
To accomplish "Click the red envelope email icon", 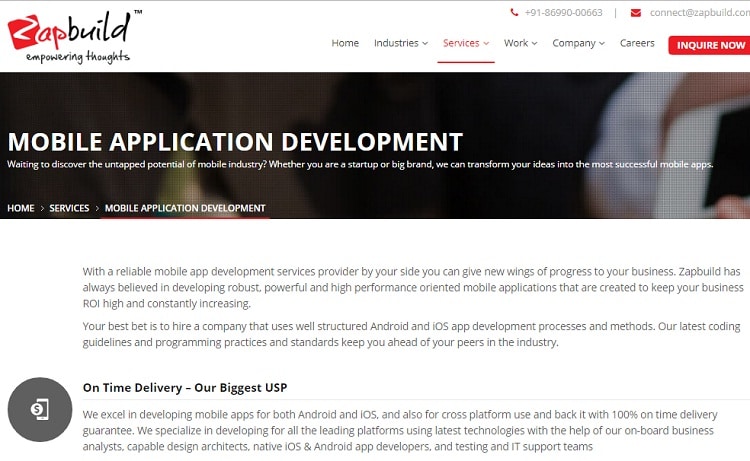I will [636, 13].
